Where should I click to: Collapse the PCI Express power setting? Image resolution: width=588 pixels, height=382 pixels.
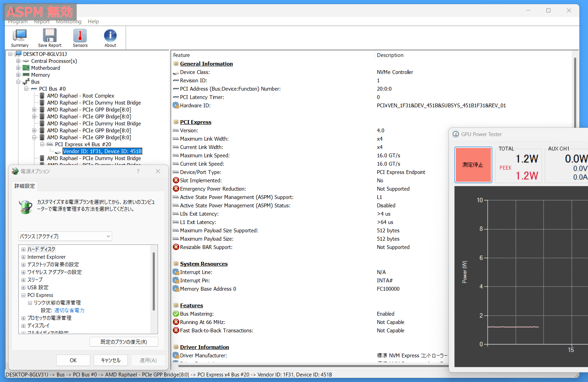[23, 295]
